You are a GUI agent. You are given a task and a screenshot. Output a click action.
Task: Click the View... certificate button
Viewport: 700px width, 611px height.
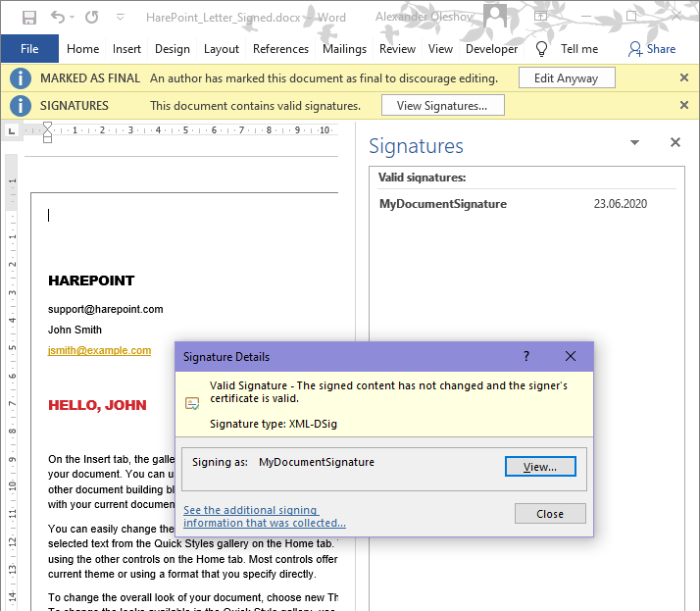coord(540,466)
